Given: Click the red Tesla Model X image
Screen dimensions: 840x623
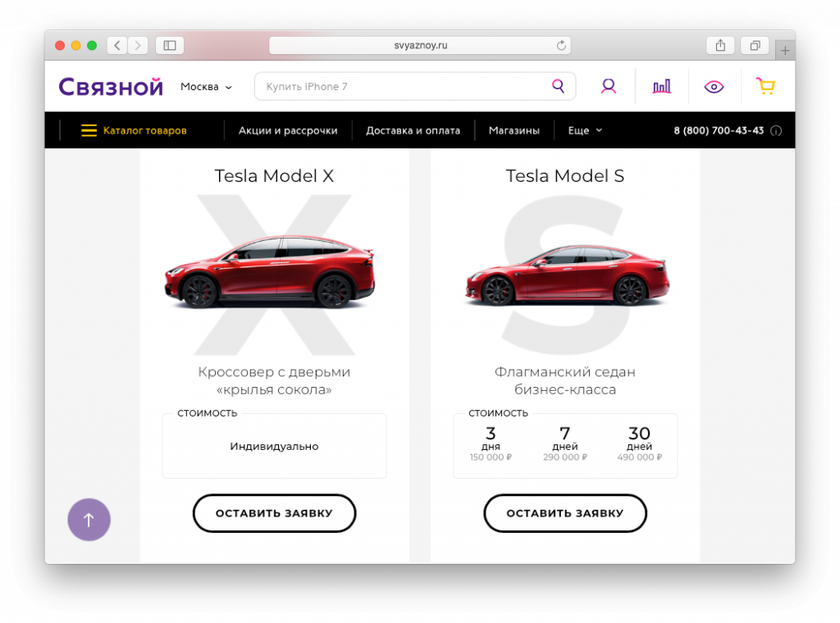Looking at the screenshot, I should [x=269, y=272].
